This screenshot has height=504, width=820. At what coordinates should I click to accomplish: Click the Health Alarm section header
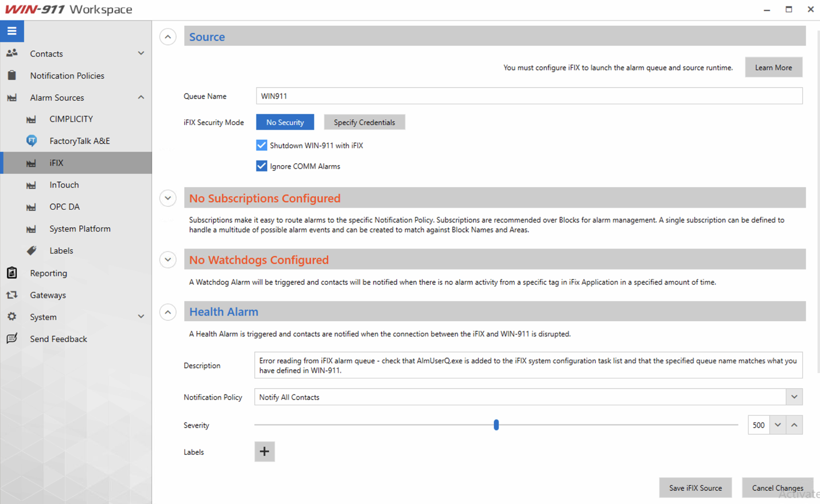[495, 311]
